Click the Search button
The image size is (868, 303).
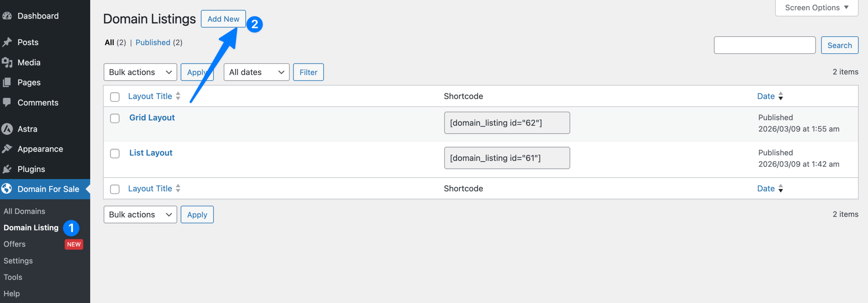[x=840, y=45]
